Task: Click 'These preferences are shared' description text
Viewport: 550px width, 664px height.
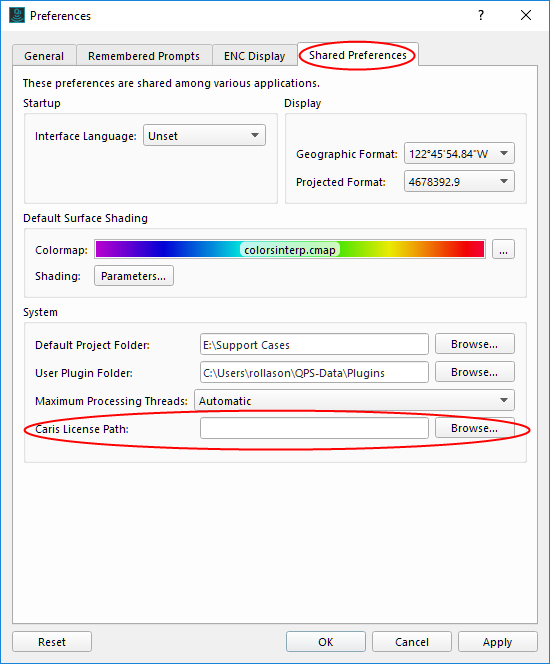Action: click(171, 83)
